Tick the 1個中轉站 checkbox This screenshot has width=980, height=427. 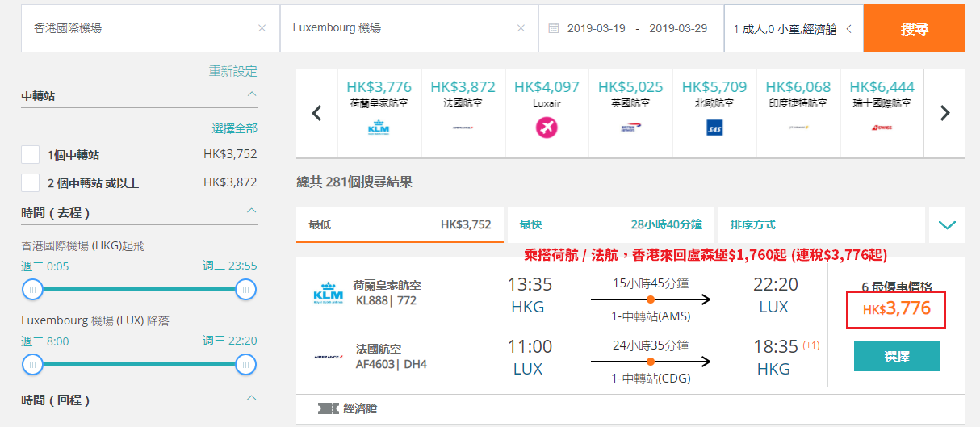31,154
